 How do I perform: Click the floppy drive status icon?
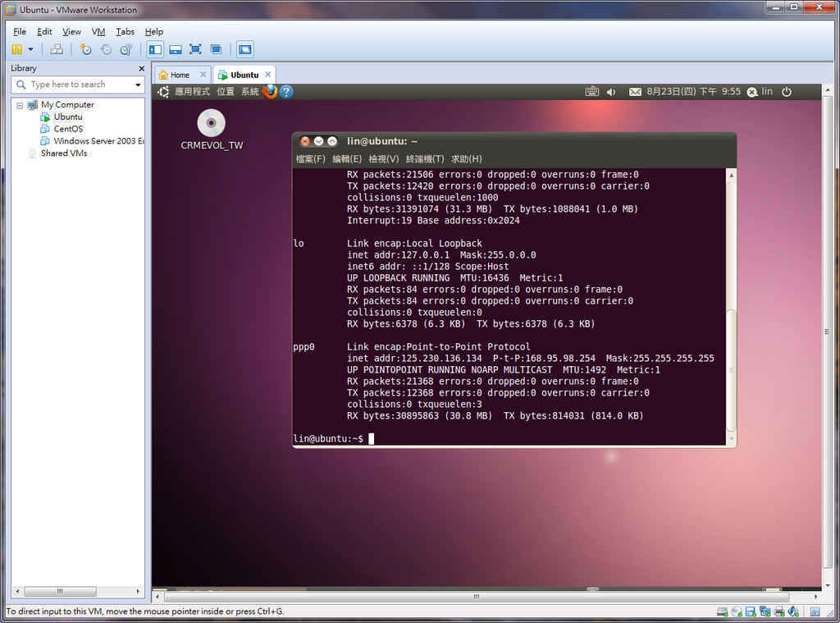(751, 612)
